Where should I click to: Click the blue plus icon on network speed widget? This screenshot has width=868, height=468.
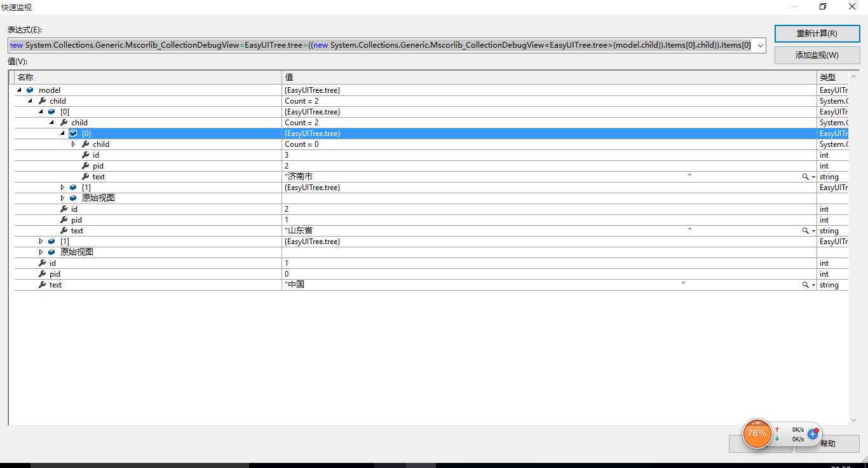[x=813, y=434]
